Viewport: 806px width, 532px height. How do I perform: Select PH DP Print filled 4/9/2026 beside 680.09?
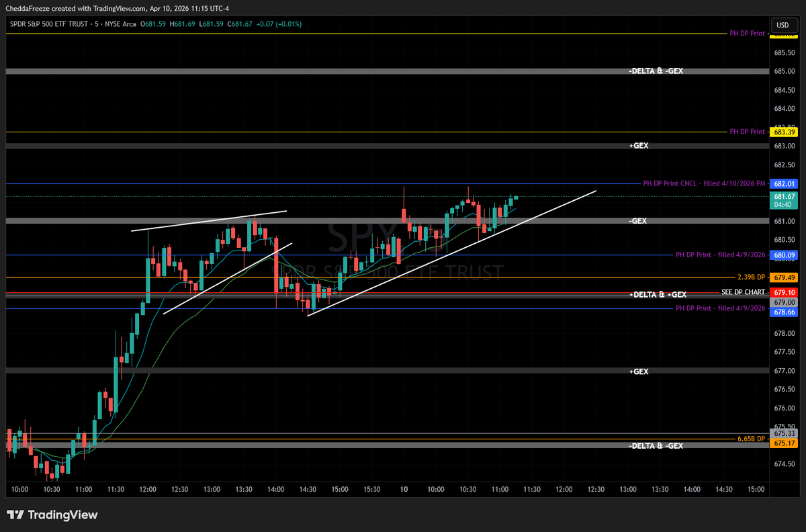coord(721,255)
